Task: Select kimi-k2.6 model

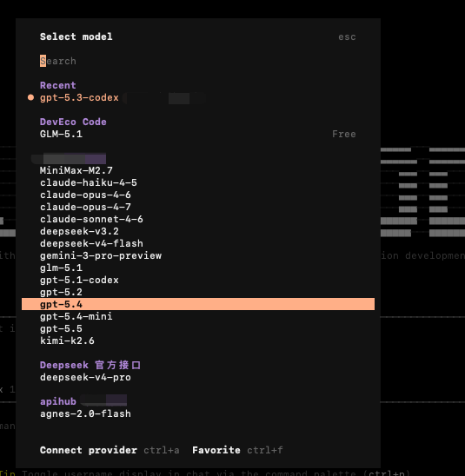Action: pos(67,340)
